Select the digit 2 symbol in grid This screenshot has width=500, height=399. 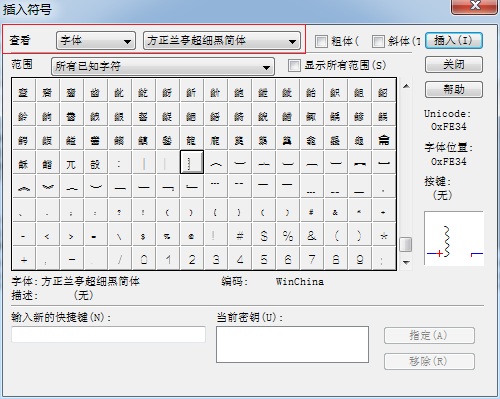coord(192,259)
